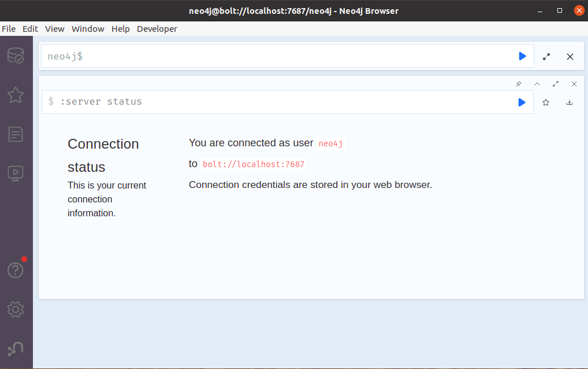Click the bolt://localhost:7687 connection link

(x=253, y=164)
